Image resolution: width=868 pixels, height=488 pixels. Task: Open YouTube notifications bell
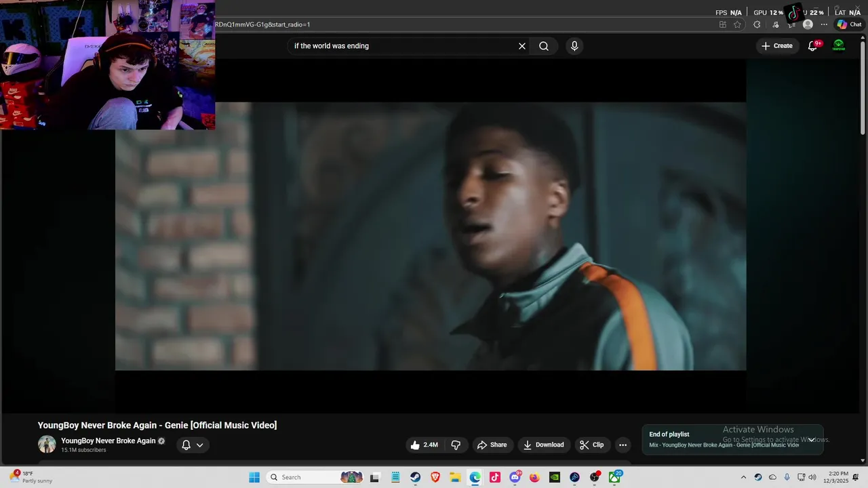(812, 46)
